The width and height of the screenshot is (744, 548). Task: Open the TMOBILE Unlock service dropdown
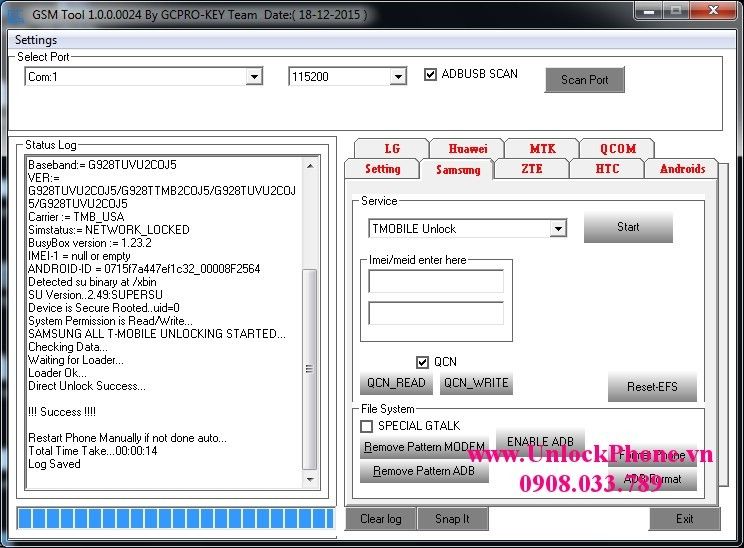(x=558, y=229)
